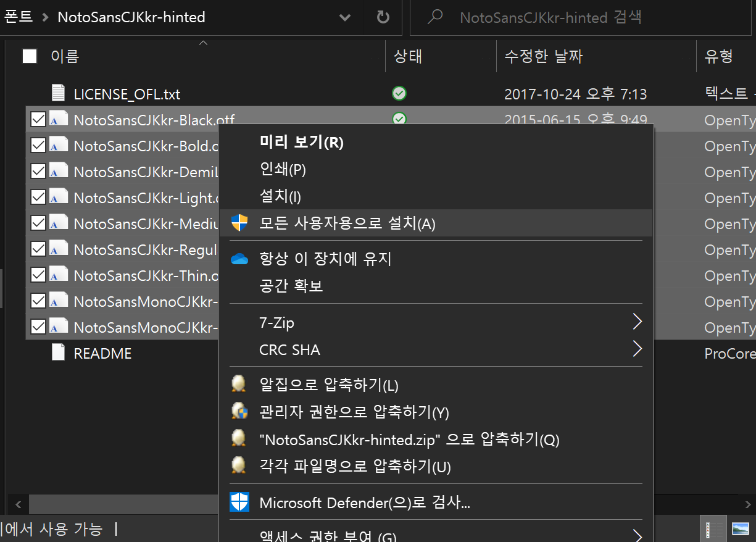756x542 pixels.
Task: Uncheck the NotoSansCJKkr-Medium checkbox
Action: tap(38, 223)
